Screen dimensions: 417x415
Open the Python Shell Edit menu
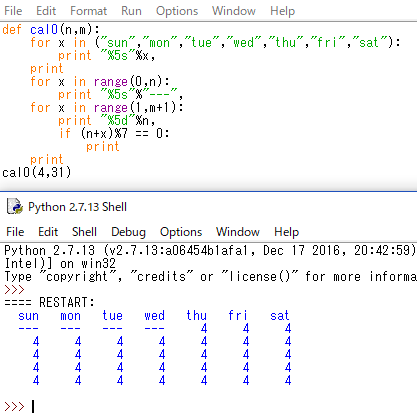click(x=48, y=232)
